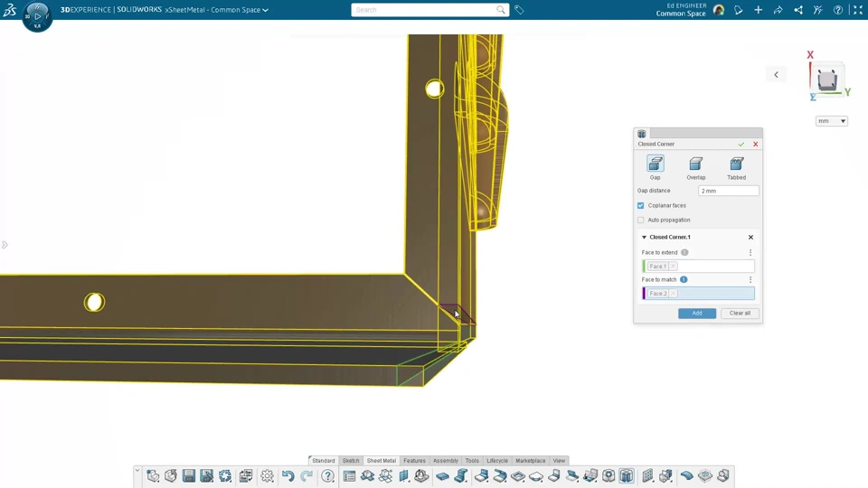Cancel Closed Corner with red X
Screen dimensions: 868x488
(756, 144)
